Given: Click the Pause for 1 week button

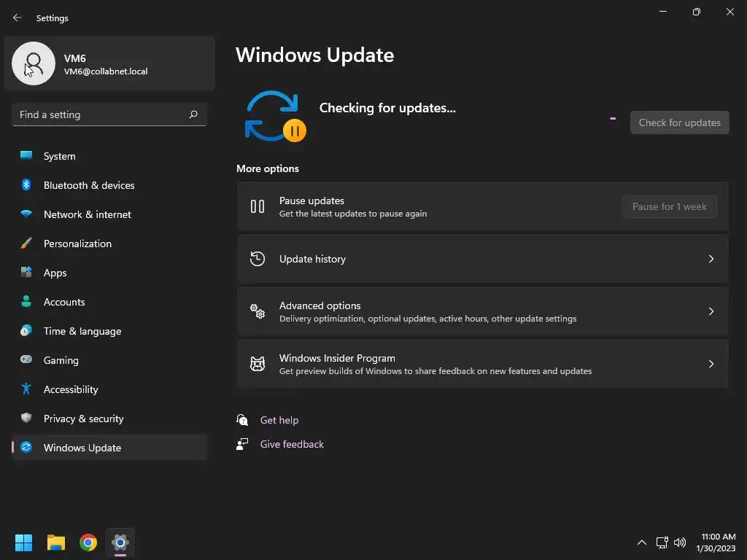Looking at the screenshot, I should coord(670,206).
